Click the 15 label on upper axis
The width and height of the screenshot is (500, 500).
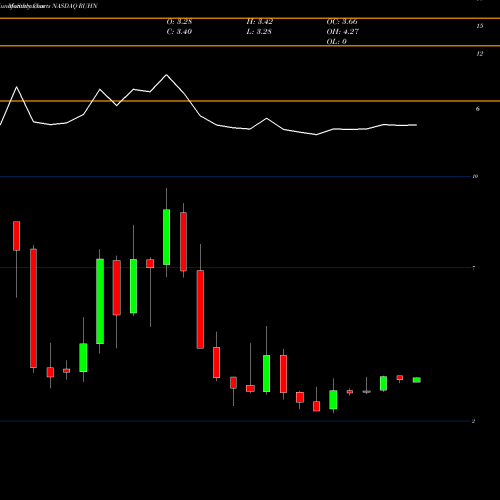tap(480, 26)
